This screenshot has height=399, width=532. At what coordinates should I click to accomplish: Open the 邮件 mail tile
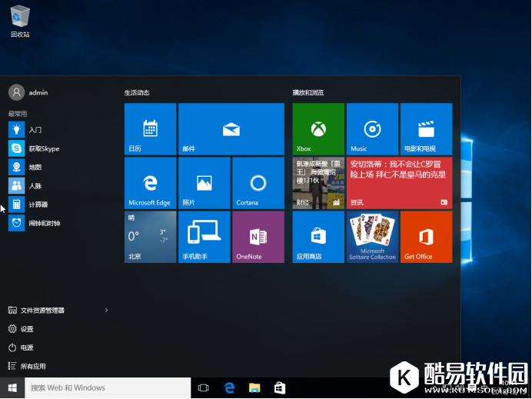pos(231,129)
